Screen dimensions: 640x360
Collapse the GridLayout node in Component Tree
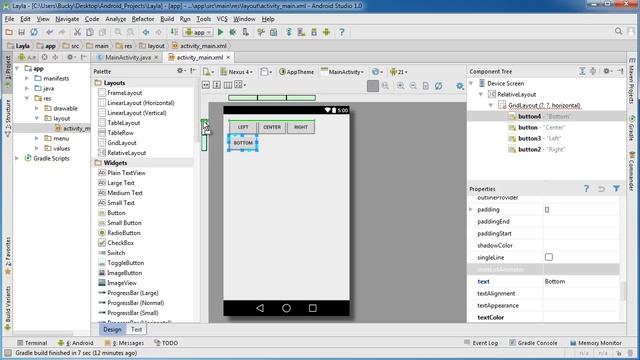point(491,105)
